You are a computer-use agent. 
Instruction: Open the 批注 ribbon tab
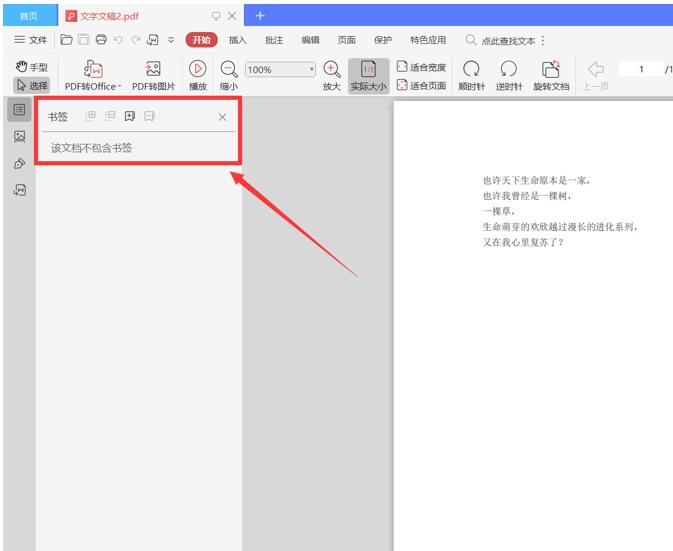(x=274, y=40)
